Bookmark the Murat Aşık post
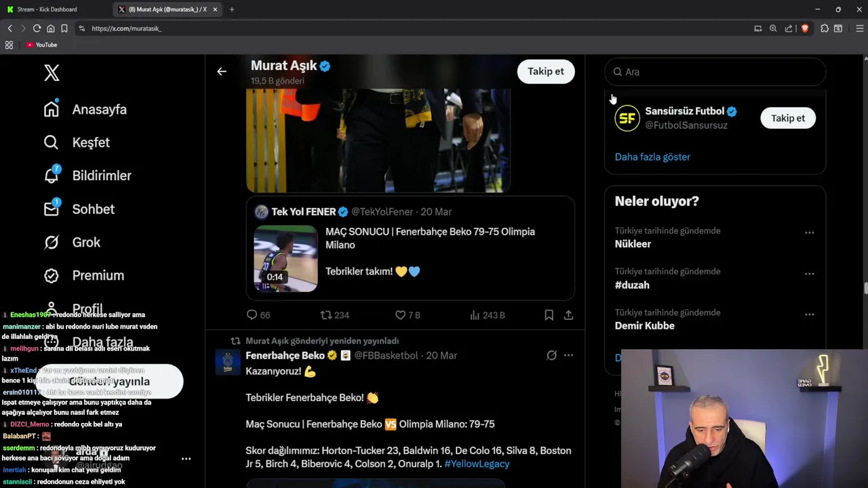Viewport: 868px width, 488px height. (549, 315)
